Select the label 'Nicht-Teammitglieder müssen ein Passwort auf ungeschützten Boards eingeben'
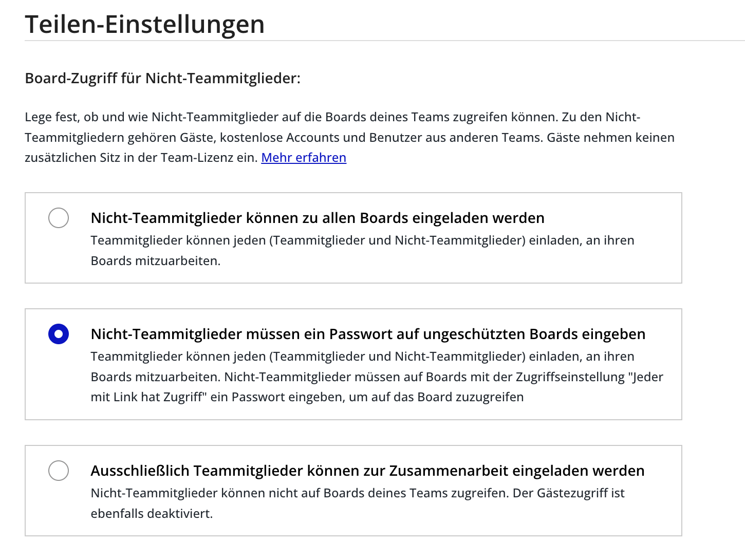Screen dimensions: 745x560 click(368, 334)
